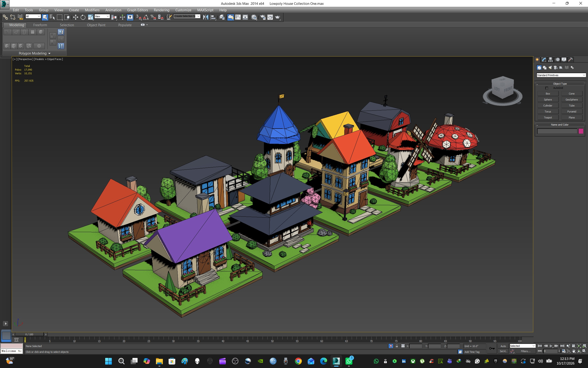The height and width of the screenshot is (368, 588).
Task: Open the Modify command panel tab
Action: point(544,59)
